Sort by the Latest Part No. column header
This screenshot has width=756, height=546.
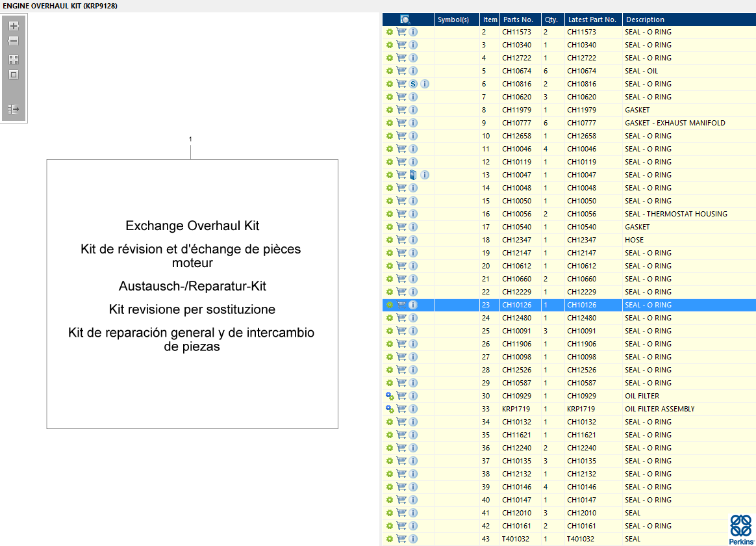point(593,19)
